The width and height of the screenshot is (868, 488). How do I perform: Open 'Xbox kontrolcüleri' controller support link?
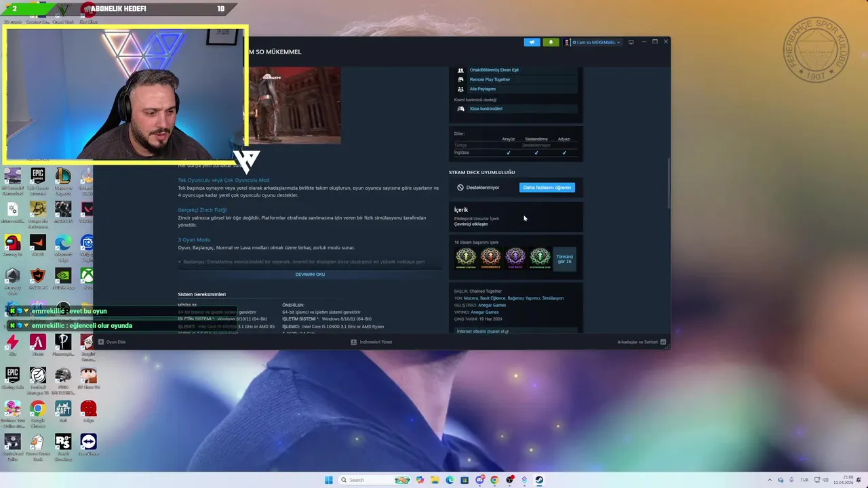(486, 108)
